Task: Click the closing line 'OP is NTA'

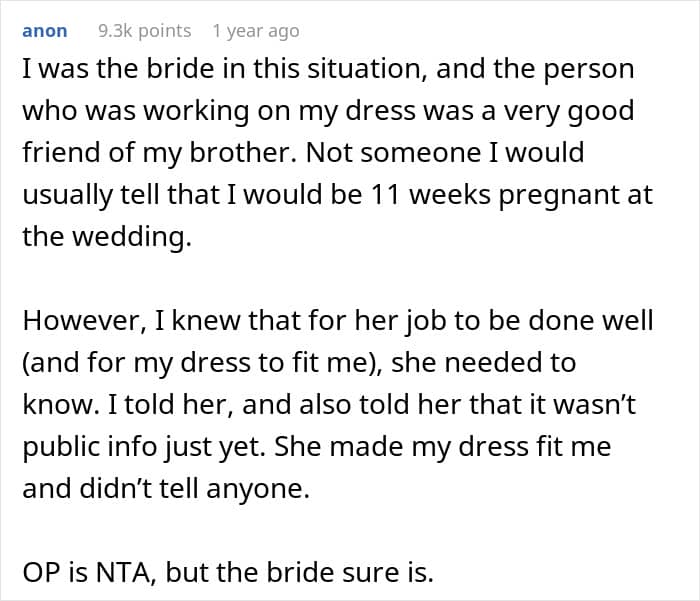Action: point(228,572)
